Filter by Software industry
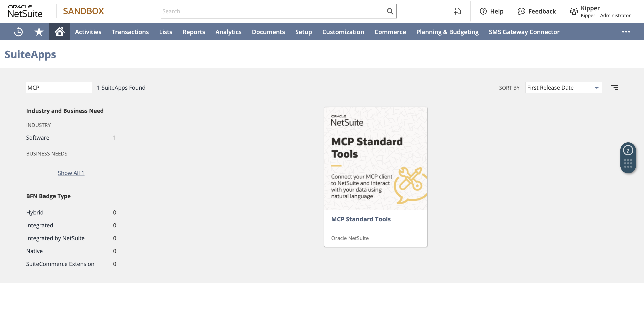 [x=38, y=137]
